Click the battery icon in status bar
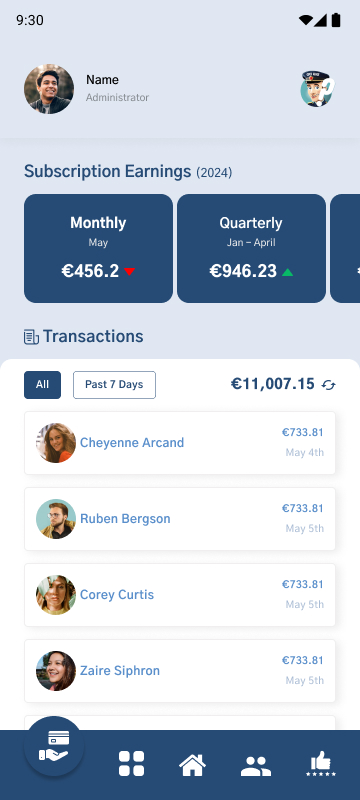The image size is (360, 800). 336,20
